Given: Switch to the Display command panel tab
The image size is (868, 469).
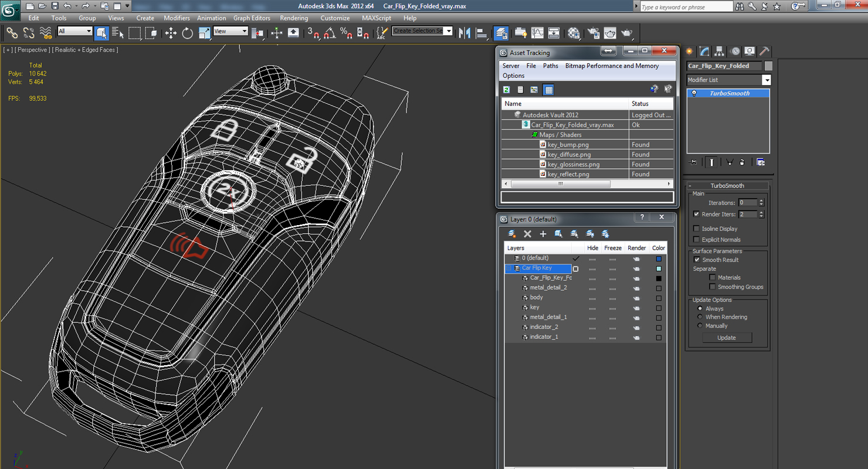Looking at the screenshot, I should [750, 52].
